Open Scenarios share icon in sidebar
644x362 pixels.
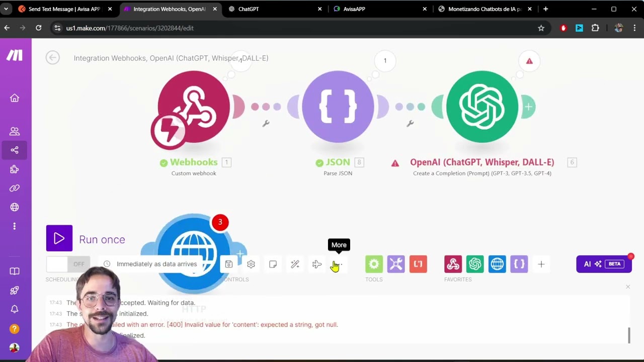15,150
